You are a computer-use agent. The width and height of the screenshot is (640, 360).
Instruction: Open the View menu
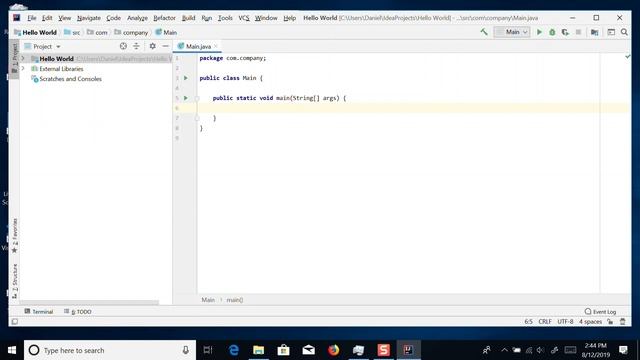pyautogui.click(x=64, y=18)
